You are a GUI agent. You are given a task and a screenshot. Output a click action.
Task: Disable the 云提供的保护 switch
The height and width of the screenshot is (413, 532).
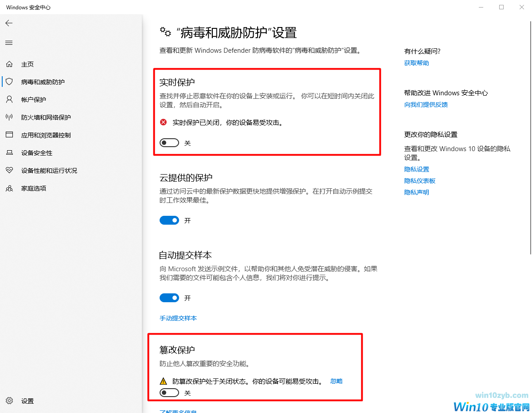[169, 220]
